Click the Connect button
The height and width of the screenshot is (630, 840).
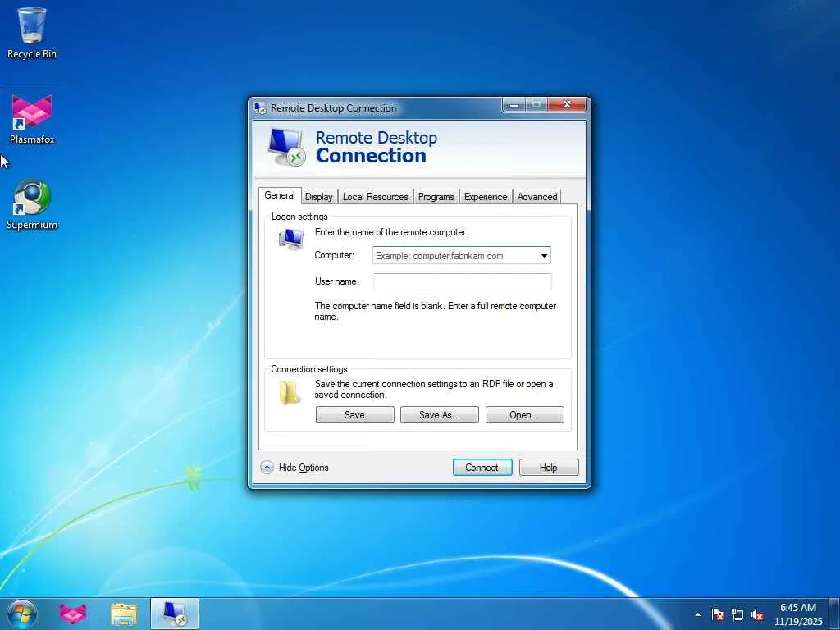[482, 467]
